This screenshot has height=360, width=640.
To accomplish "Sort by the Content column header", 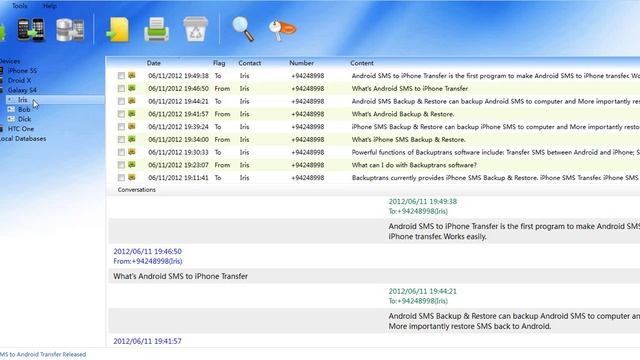I will (x=362, y=63).
